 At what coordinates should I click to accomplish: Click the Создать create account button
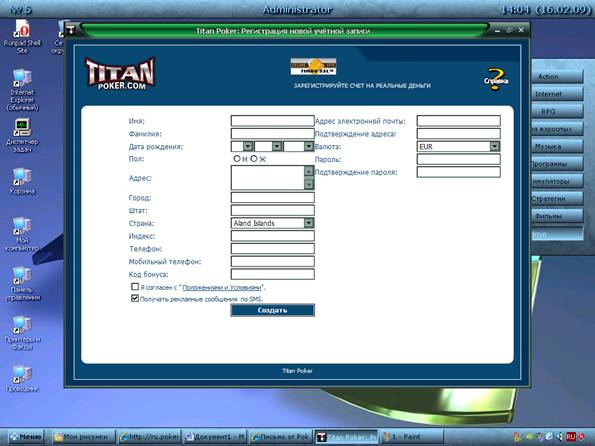[272, 310]
